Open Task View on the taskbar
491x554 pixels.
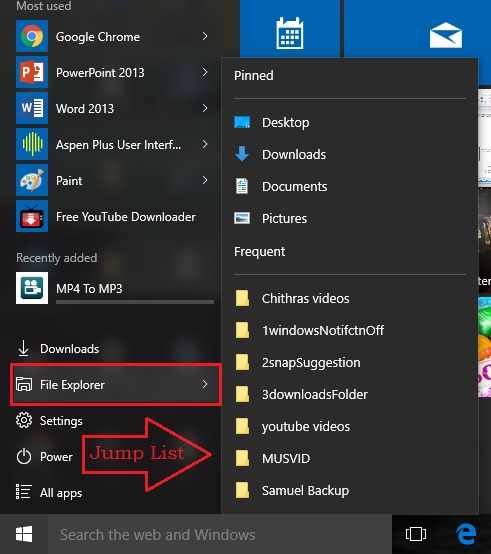click(x=416, y=534)
